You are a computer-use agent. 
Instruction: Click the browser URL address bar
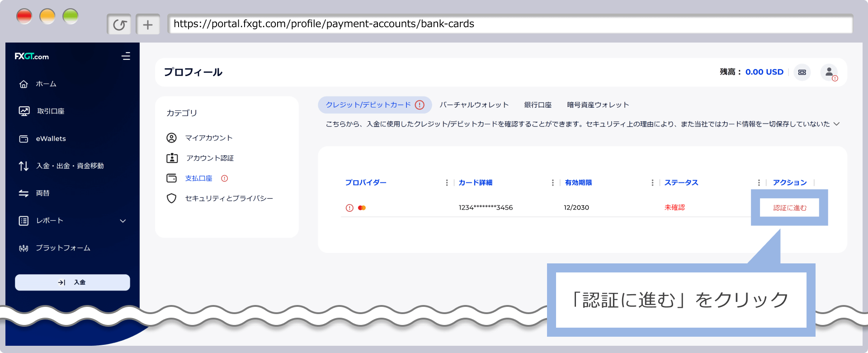[510, 24]
